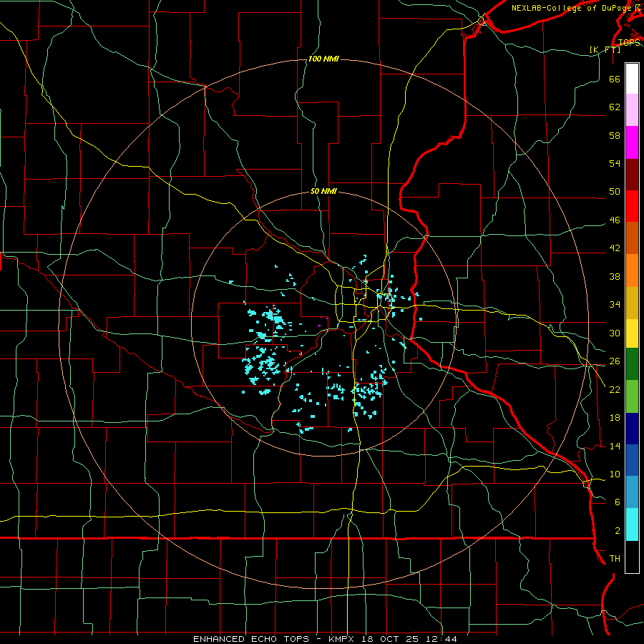
Task: Click the "TH" threshold legend label
Action: point(615,559)
